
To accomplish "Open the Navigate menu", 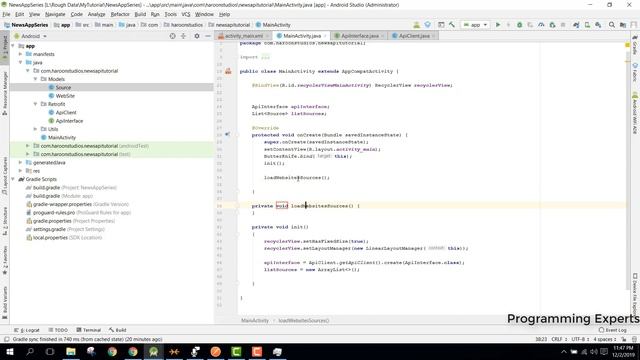I will 55,14.
